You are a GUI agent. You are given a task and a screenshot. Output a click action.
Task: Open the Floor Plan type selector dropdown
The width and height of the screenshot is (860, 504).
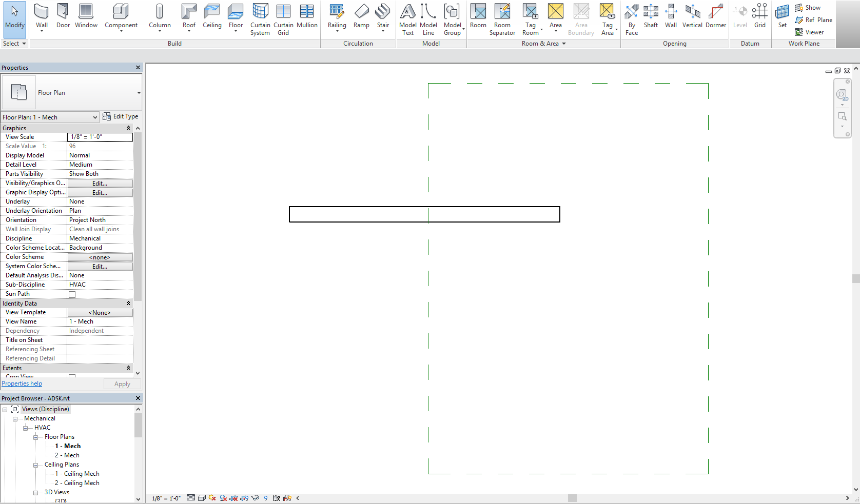139,93
